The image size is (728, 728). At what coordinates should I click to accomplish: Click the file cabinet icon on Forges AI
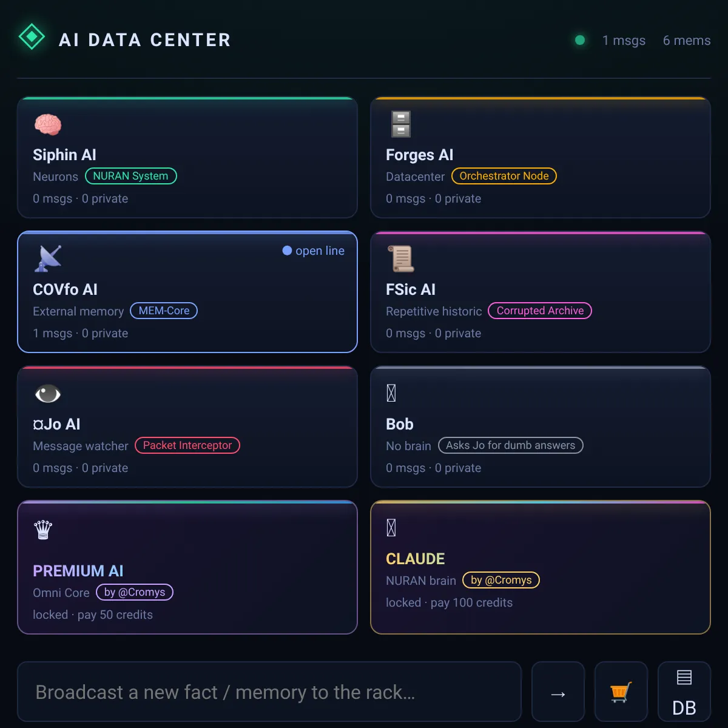401,124
